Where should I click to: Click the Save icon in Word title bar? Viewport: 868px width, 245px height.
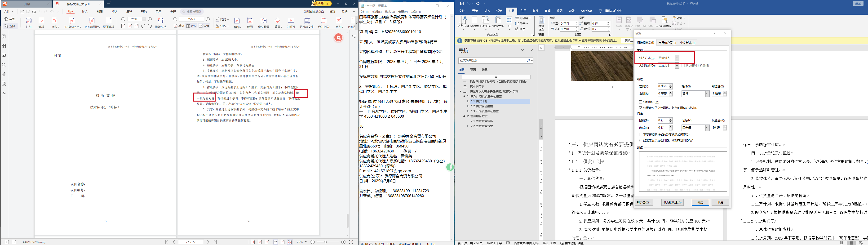click(x=462, y=3)
